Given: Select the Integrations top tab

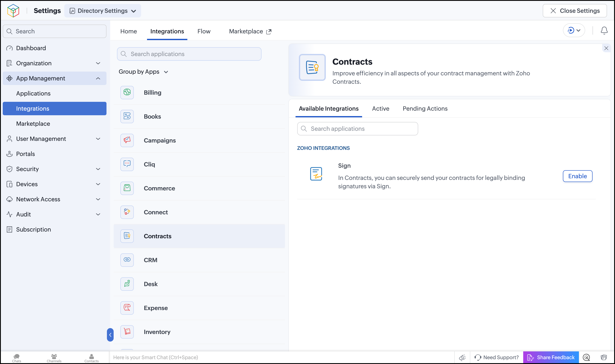Looking at the screenshot, I should pos(167,31).
